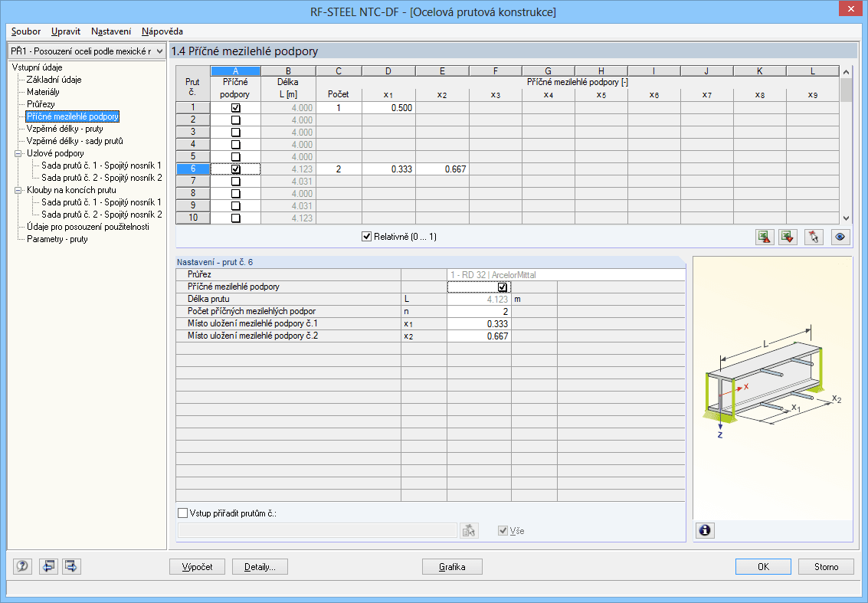The width and height of the screenshot is (868, 603).
Task: Go to next table with arrow icon
Action: (71, 566)
